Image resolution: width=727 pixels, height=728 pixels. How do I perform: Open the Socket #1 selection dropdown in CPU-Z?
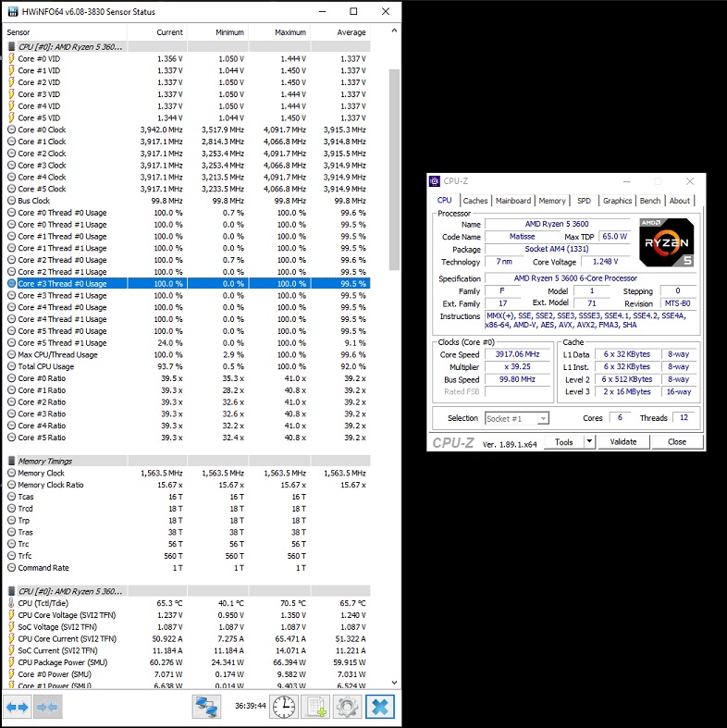[517, 418]
